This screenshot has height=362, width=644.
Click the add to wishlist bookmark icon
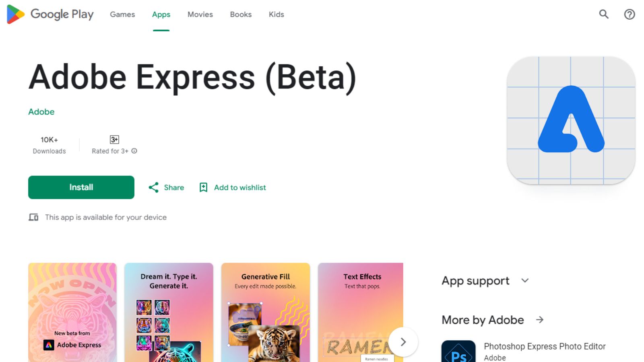click(x=204, y=187)
